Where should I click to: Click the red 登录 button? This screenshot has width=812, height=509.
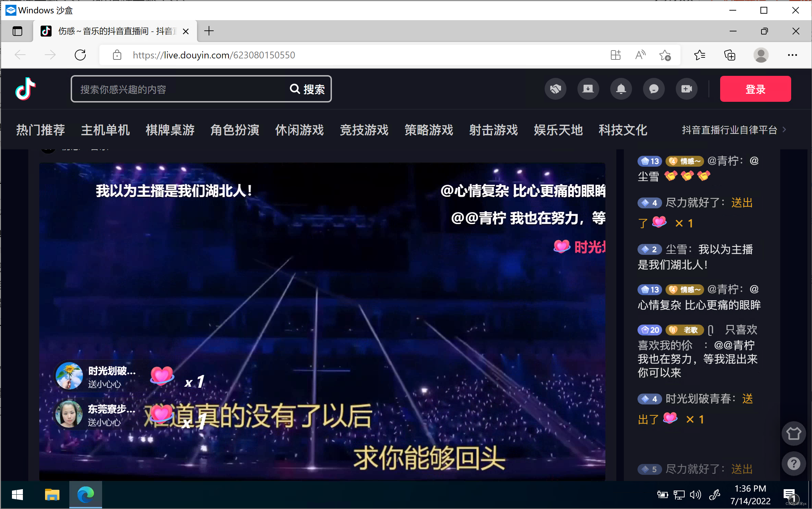[x=755, y=89]
